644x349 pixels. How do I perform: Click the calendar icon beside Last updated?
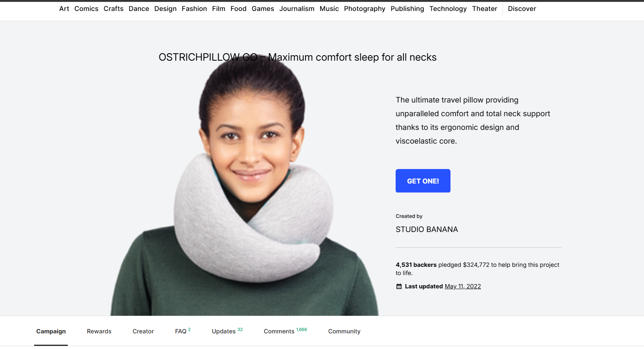coord(399,286)
